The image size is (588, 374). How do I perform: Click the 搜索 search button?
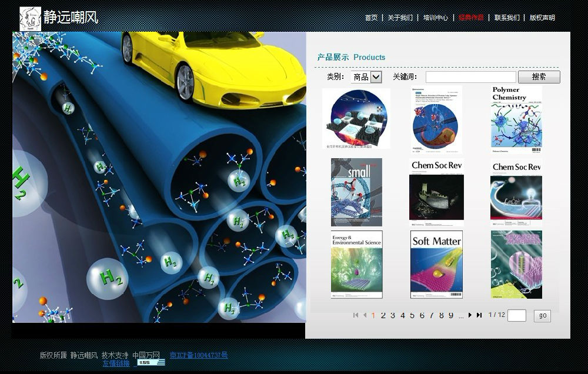coord(539,77)
